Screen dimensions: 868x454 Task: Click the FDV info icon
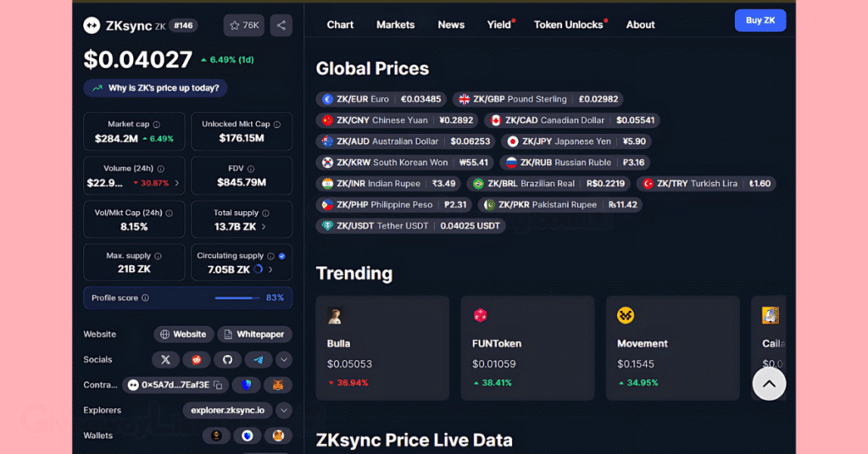tap(251, 169)
